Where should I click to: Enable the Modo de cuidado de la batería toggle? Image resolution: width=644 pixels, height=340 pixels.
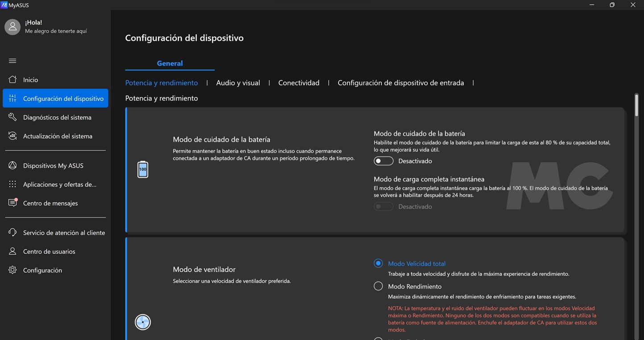pos(384,161)
